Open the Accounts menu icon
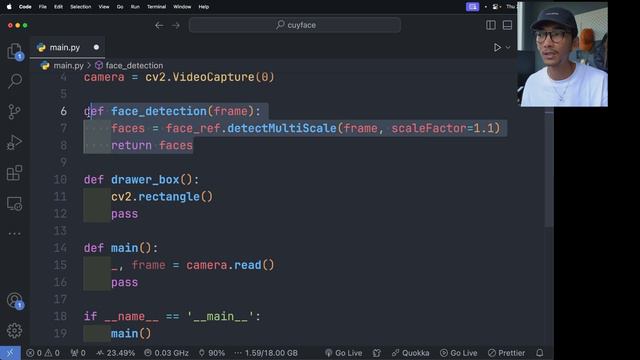 coord(15,301)
